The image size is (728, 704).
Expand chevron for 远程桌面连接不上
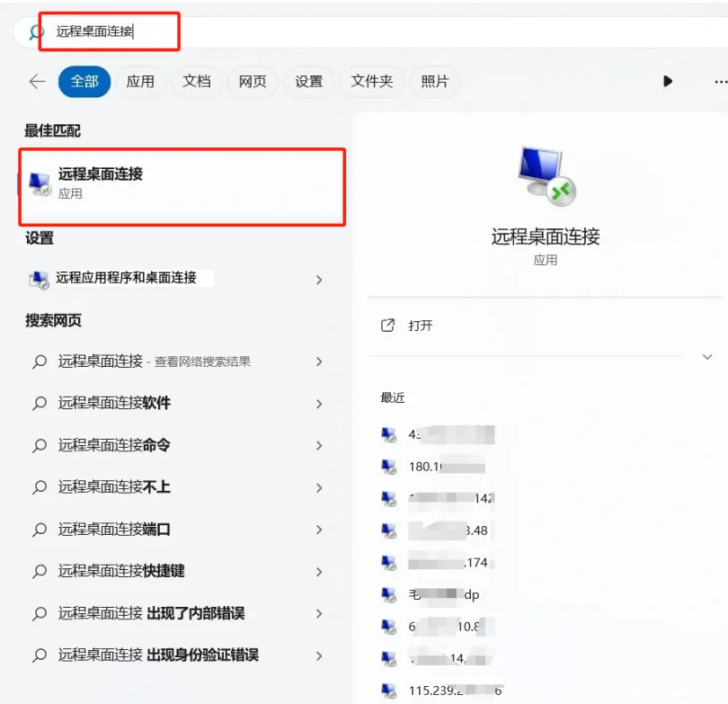[x=319, y=487]
